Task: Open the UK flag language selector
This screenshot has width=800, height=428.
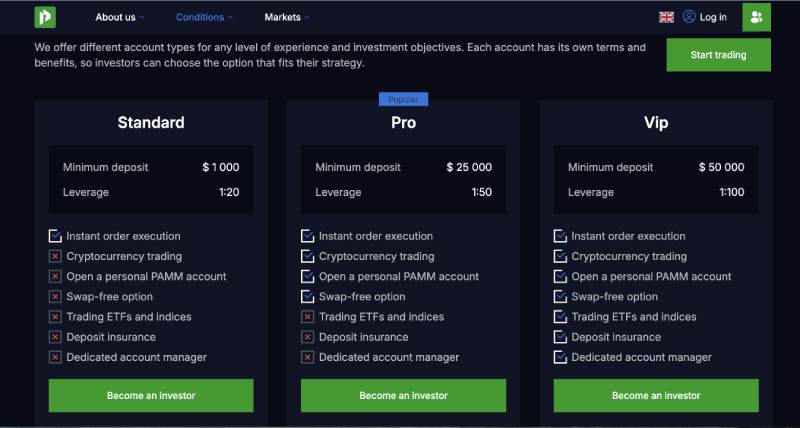Action: tap(666, 17)
